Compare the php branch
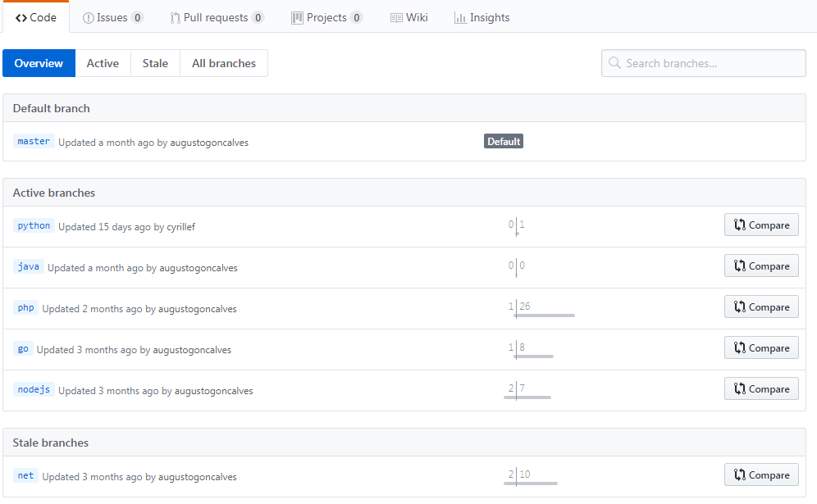This screenshot has width=817, height=504. pyautogui.click(x=761, y=307)
